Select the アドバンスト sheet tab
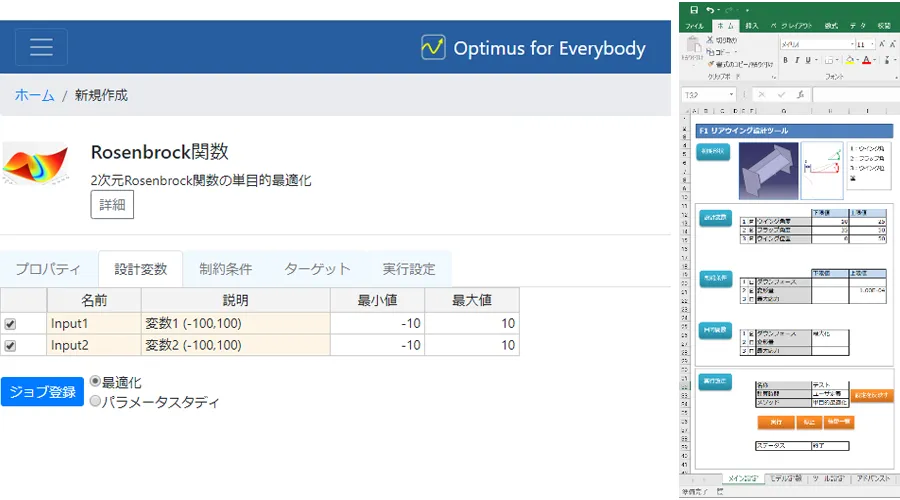Screen dimensions: 900x500 (874, 478)
